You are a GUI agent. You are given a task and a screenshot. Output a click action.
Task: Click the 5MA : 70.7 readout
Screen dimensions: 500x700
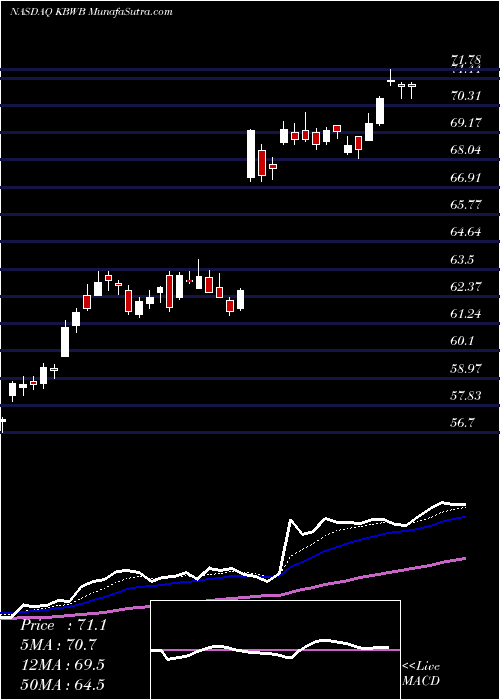pos(58,645)
